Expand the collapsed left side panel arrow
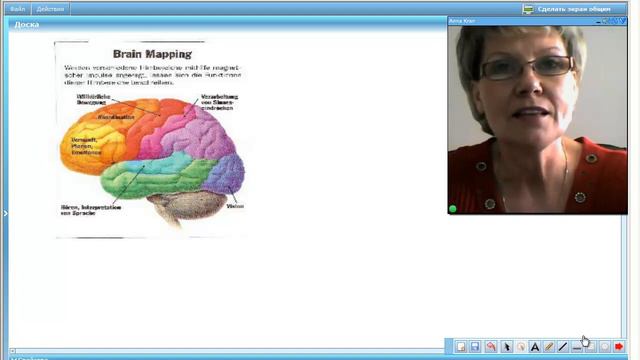 point(5,213)
